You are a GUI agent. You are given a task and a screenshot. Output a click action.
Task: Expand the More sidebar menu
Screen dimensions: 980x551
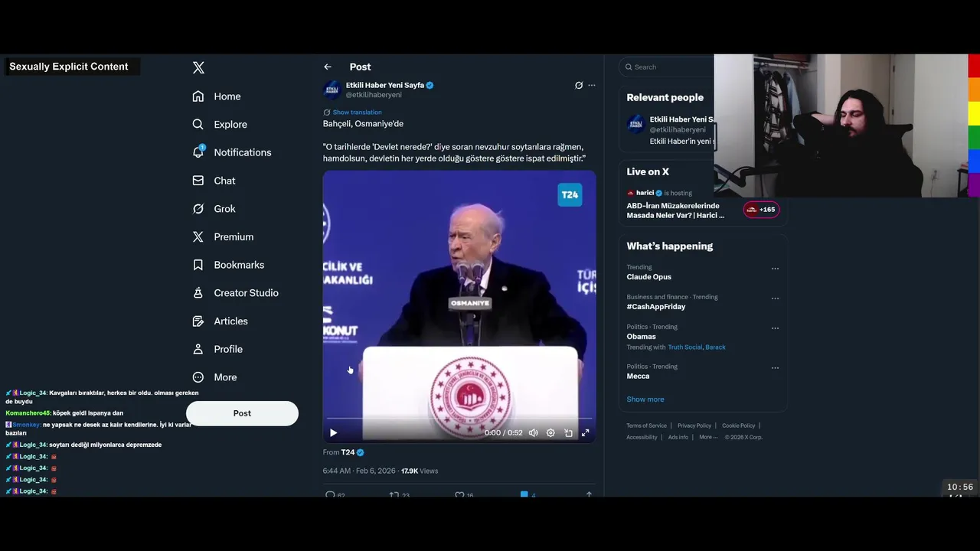click(214, 377)
